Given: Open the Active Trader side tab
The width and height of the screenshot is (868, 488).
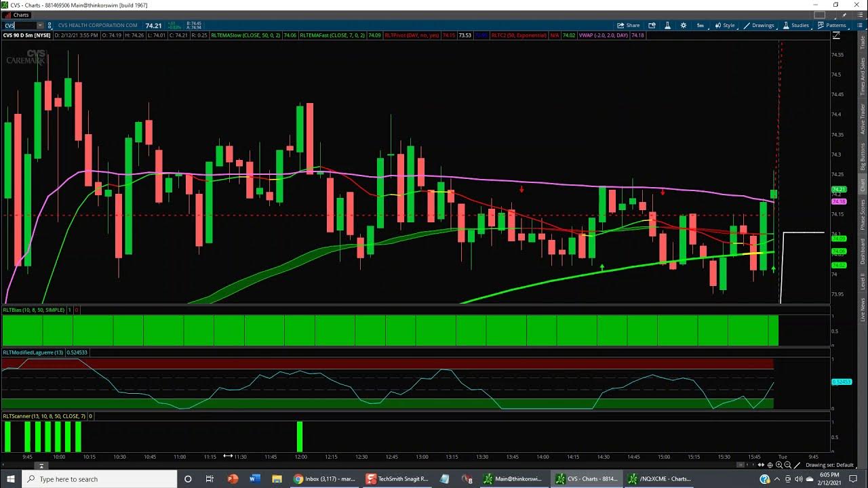Looking at the screenshot, I should coord(863,119).
